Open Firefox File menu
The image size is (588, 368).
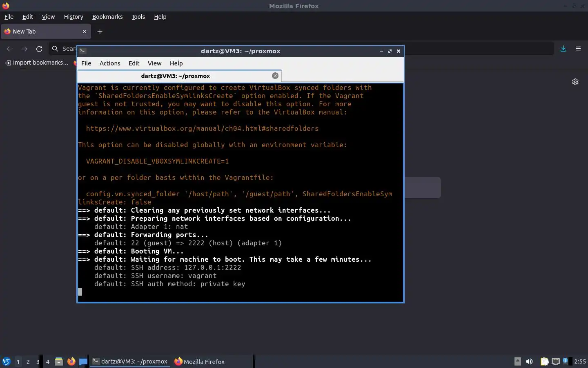(x=9, y=17)
